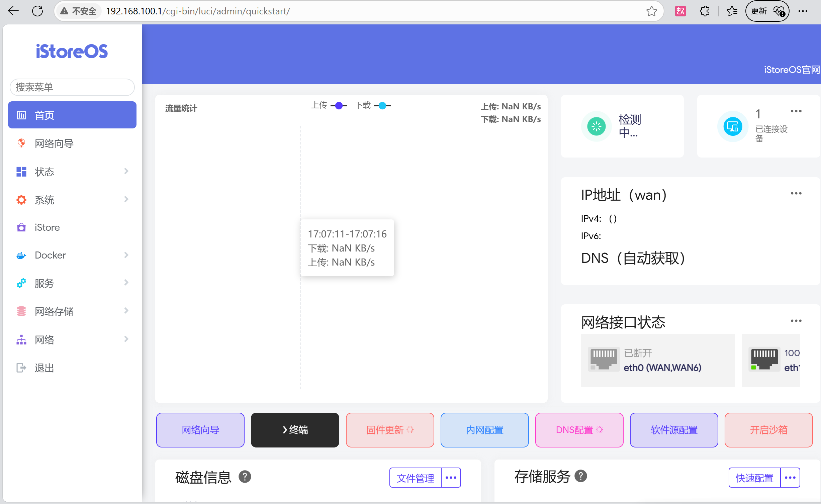Click the 系统 gear icon in sidebar
Image resolution: width=821 pixels, height=504 pixels.
click(21, 199)
